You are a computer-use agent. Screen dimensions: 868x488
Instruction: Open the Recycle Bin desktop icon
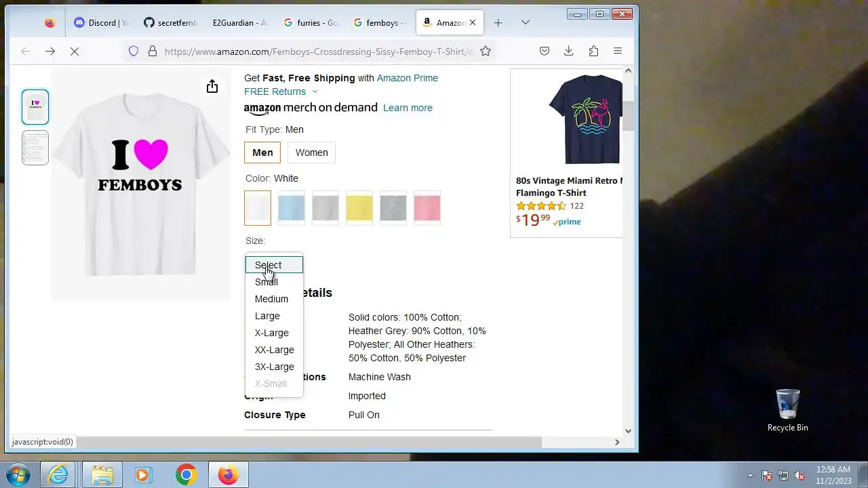coord(787,409)
